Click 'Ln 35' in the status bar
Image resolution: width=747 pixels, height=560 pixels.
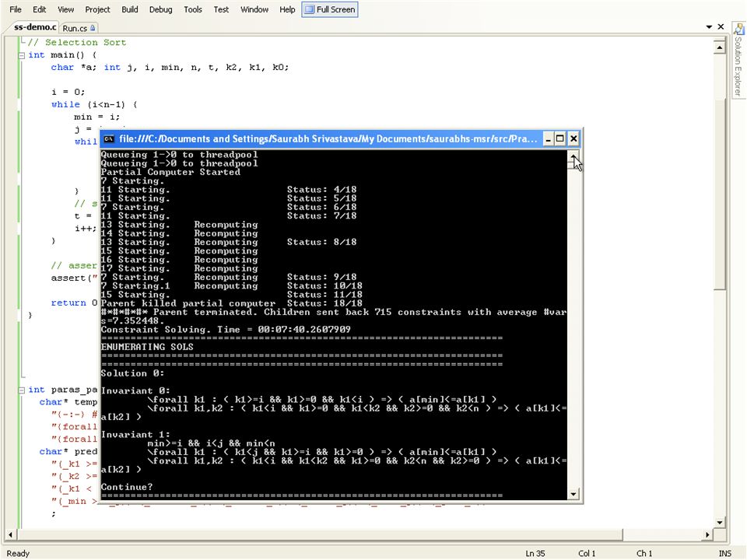(535, 553)
